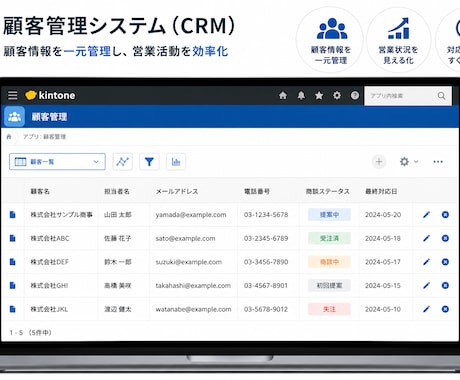The height and width of the screenshot is (380, 460).
Task: Open the hamburger menu in kintone header
Action: click(x=13, y=95)
